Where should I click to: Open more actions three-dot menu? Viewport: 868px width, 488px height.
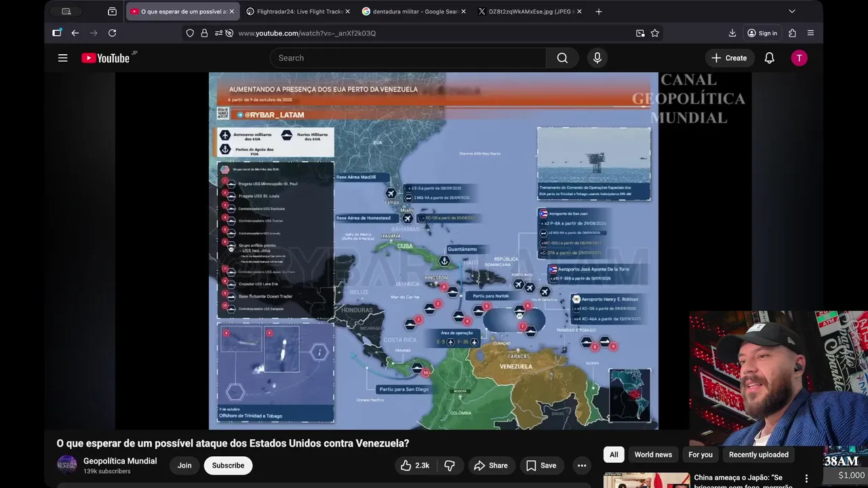click(x=582, y=466)
